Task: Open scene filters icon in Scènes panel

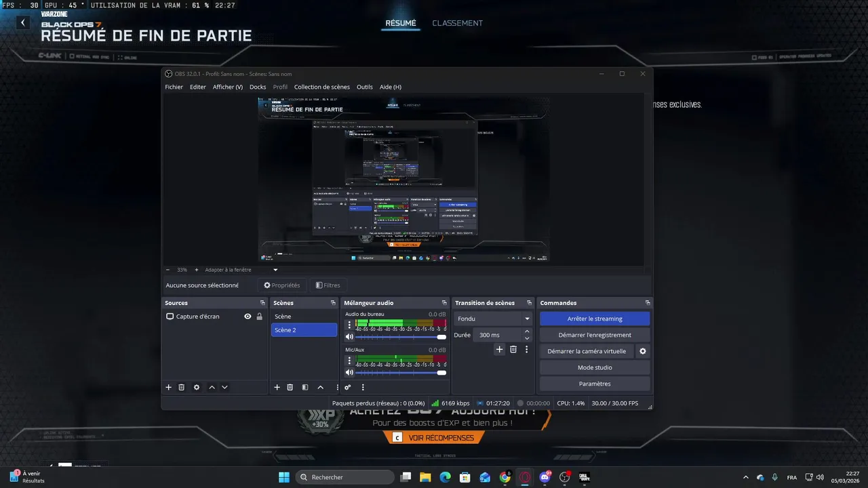Action: (305, 387)
